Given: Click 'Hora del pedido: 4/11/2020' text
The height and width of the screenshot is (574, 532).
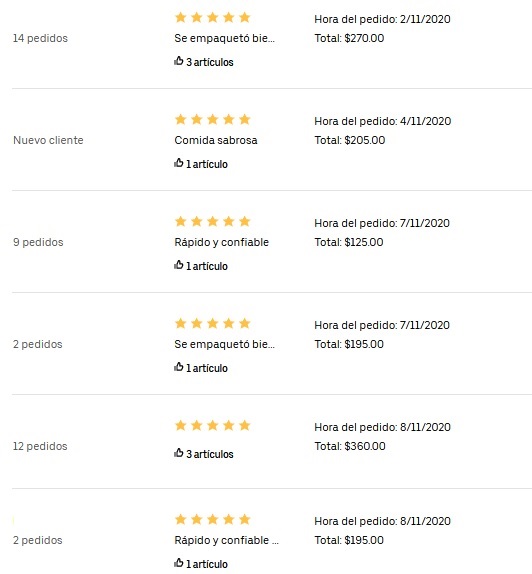Looking at the screenshot, I should (383, 121).
